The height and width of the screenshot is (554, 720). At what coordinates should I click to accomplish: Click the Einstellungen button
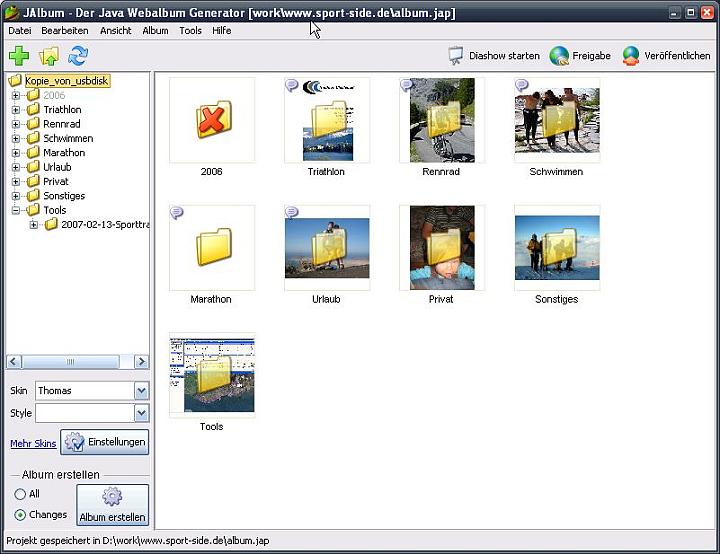pos(105,442)
